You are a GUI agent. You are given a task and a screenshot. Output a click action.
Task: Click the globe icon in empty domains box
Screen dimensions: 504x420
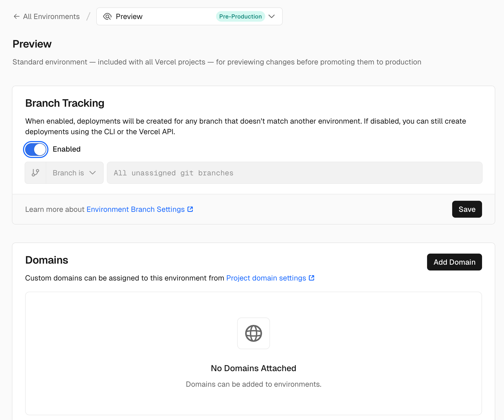(x=254, y=333)
